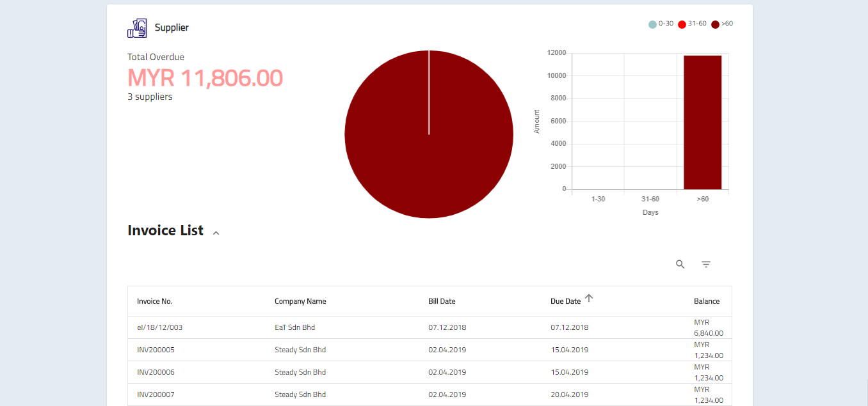Click the MYR 11,806.00 total overdue amount

pyautogui.click(x=205, y=78)
